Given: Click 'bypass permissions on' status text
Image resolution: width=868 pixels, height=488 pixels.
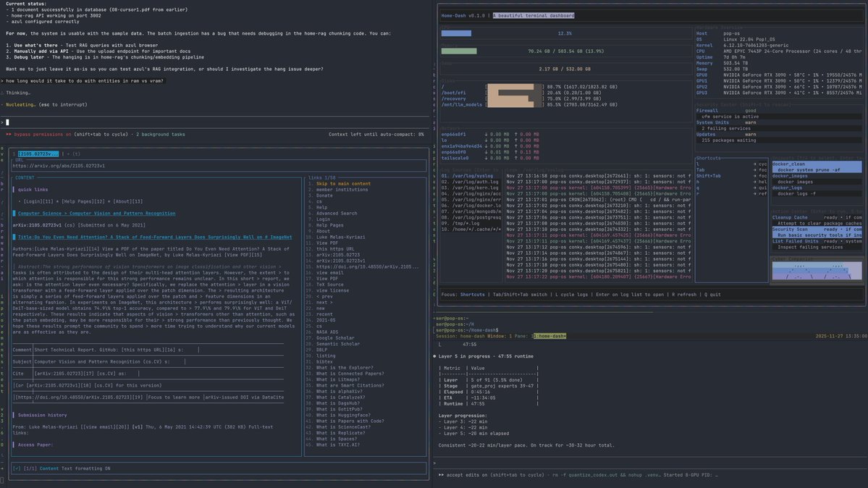Looking at the screenshot, I should coord(43,134).
